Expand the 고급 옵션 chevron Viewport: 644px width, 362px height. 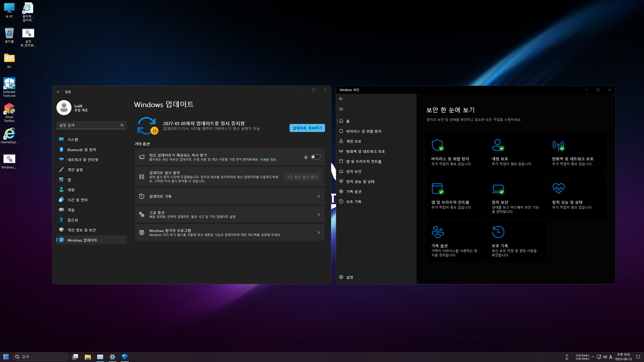[x=319, y=214]
